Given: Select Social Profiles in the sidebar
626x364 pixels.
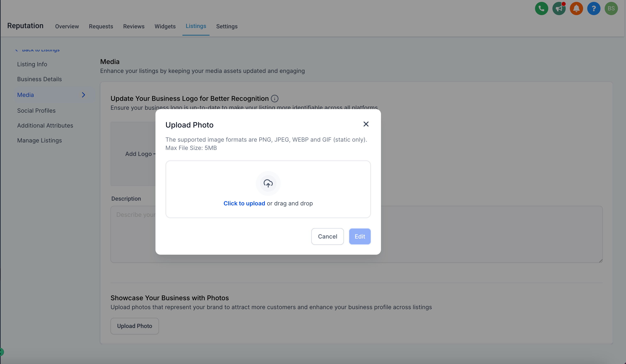Looking at the screenshot, I should click(x=36, y=111).
